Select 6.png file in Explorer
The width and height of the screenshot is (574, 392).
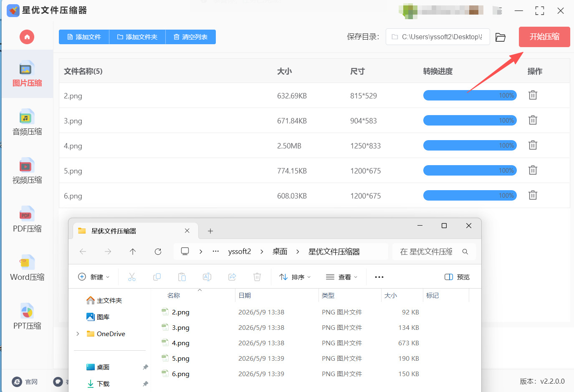(181, 374)
